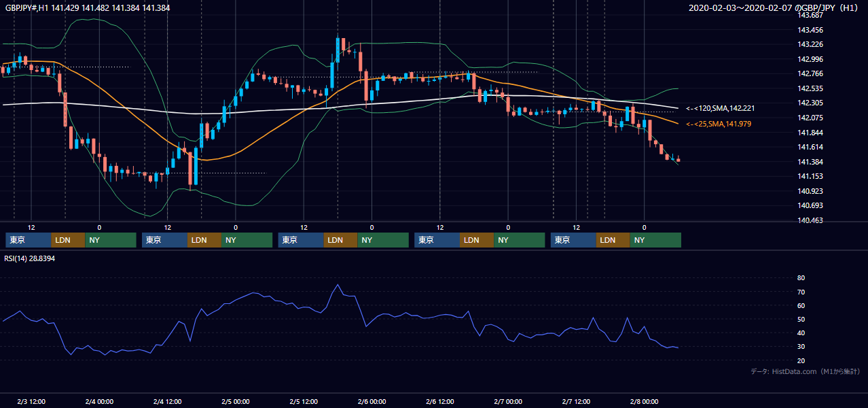868x408 pixels.
Task: Click the 2/6 00:00 time axis label
Action: click(x=372, y=401)
